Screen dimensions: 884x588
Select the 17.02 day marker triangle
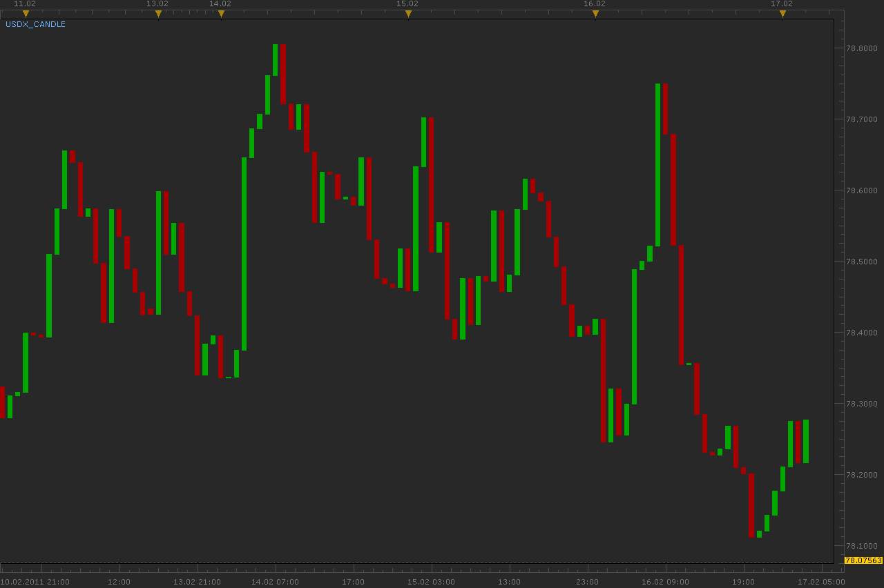782,14
